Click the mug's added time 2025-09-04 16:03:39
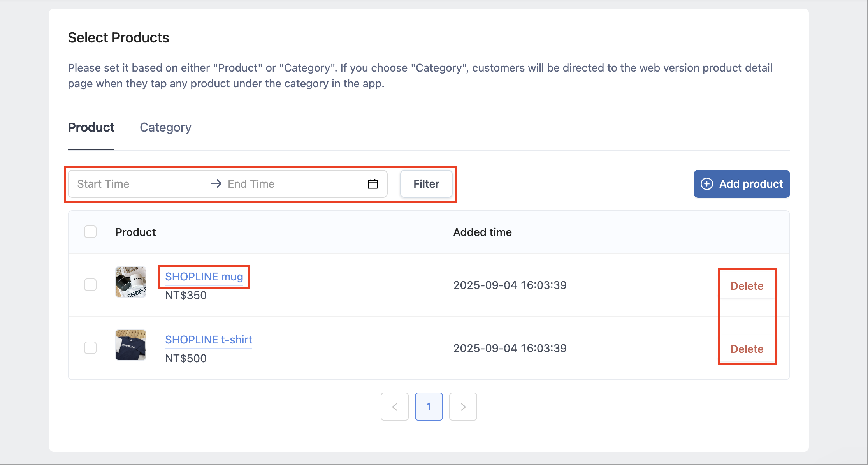 (510, 285)
